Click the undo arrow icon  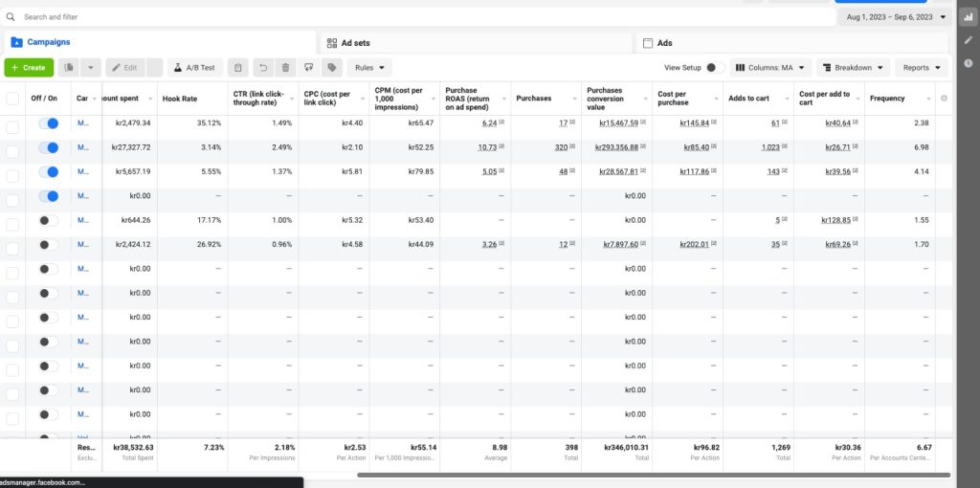coord(263,68)
